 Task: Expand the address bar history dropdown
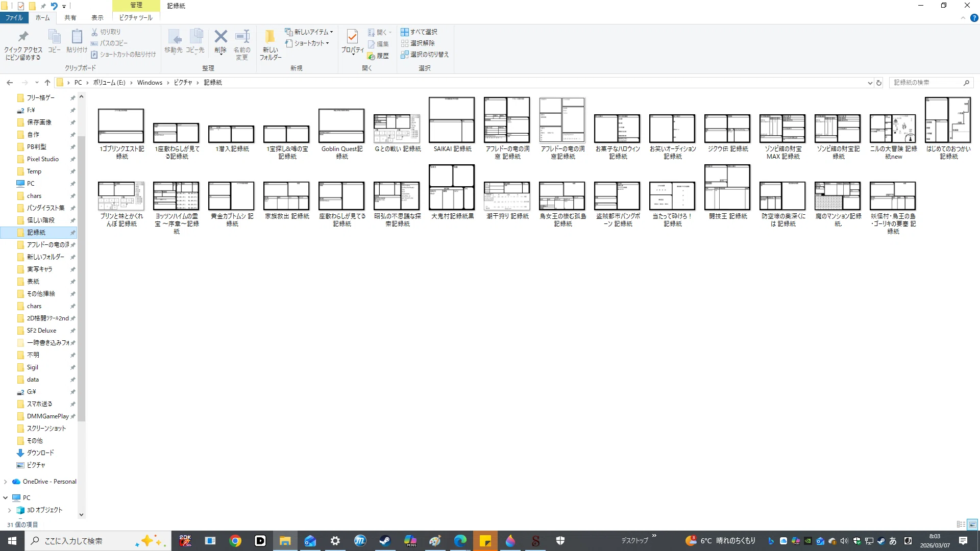870,83
